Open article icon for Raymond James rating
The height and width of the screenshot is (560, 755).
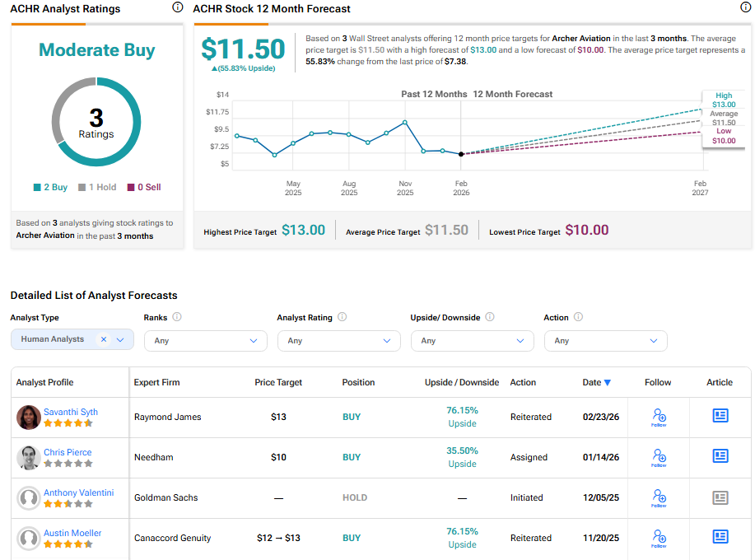720,416
